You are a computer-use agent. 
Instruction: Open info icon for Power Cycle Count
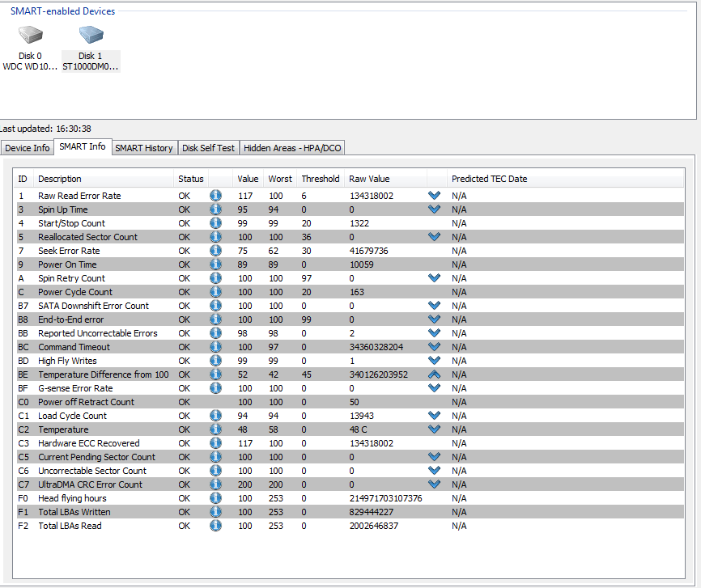point(215,292)
